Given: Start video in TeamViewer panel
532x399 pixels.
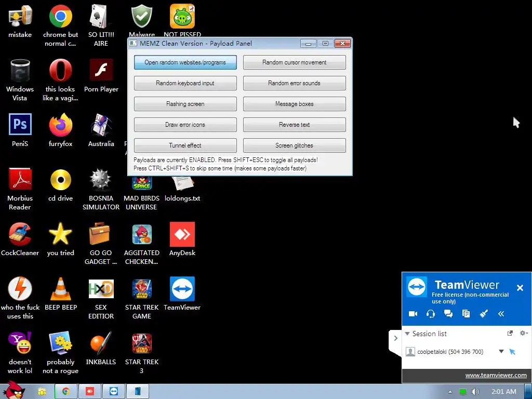Looking at the screenshot, I should tap(413, 314).
